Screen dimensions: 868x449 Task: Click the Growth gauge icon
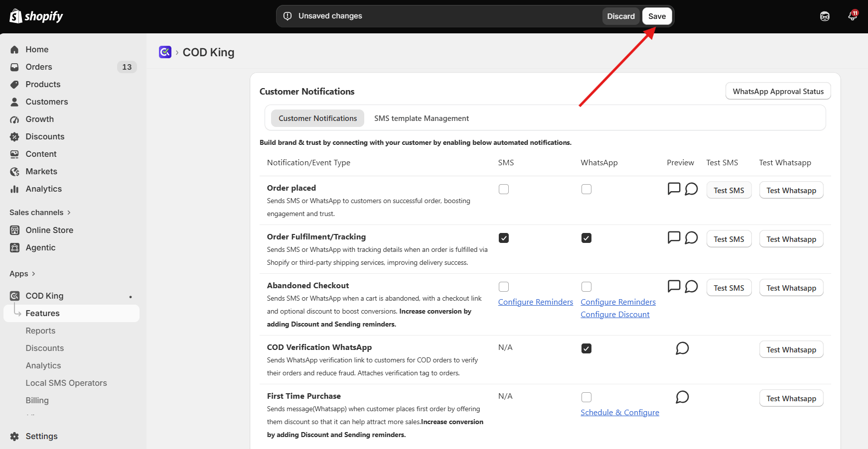tap(15, 119)
